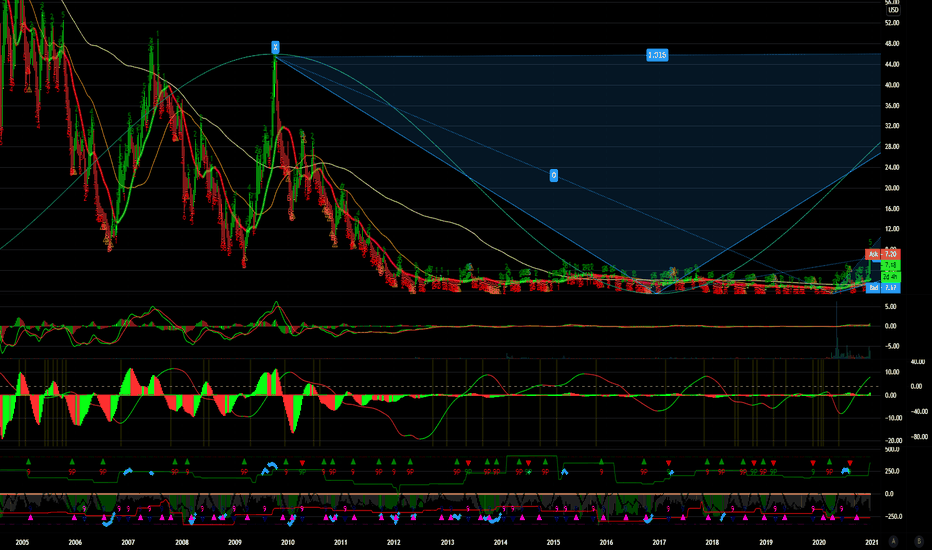Screen dimensions: 932x550
Task: Click the X anchor point of the drawing
Action: pyautogui.click(x=275, y=47)
